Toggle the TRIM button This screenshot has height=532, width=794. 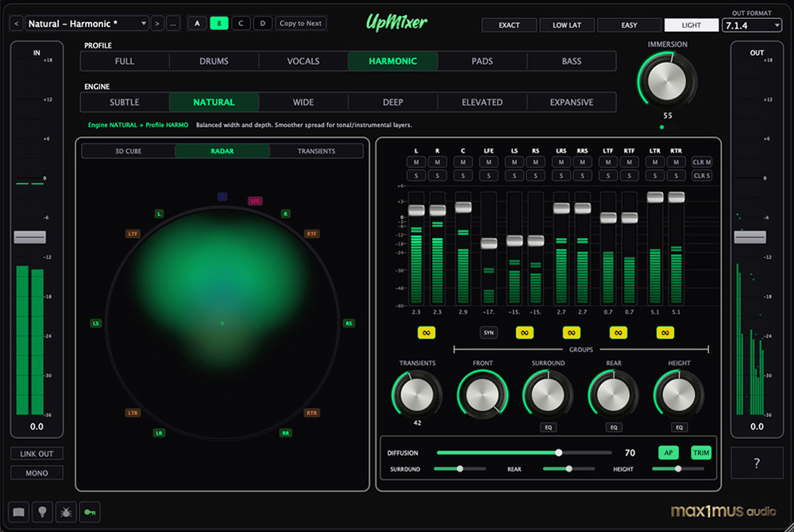[700, 453]
